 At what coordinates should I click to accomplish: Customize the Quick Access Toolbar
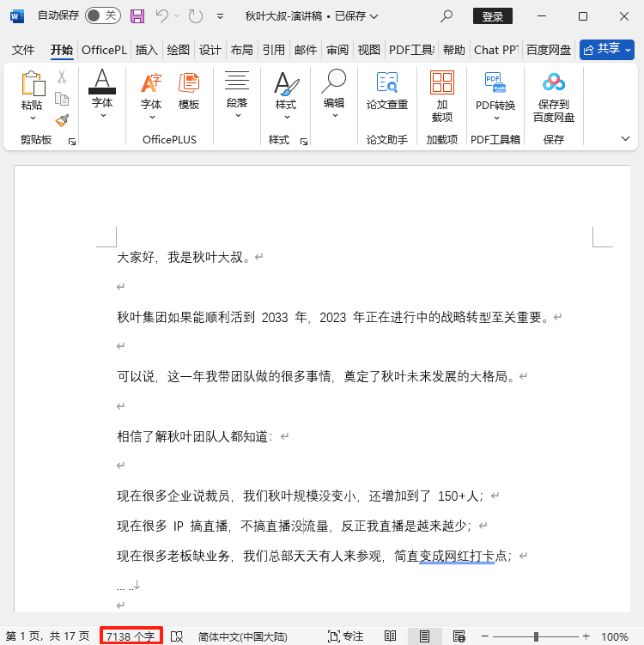220,16
